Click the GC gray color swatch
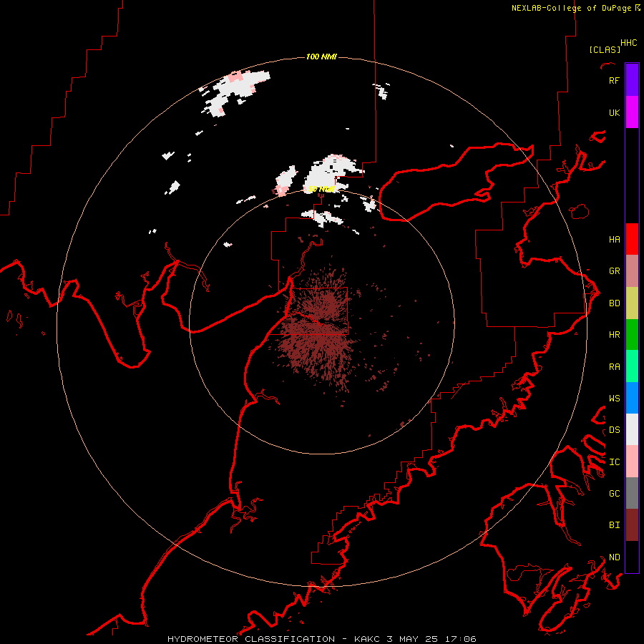This screenshot has width=644, height=644. pyautogui.click(x=632, y=493)
